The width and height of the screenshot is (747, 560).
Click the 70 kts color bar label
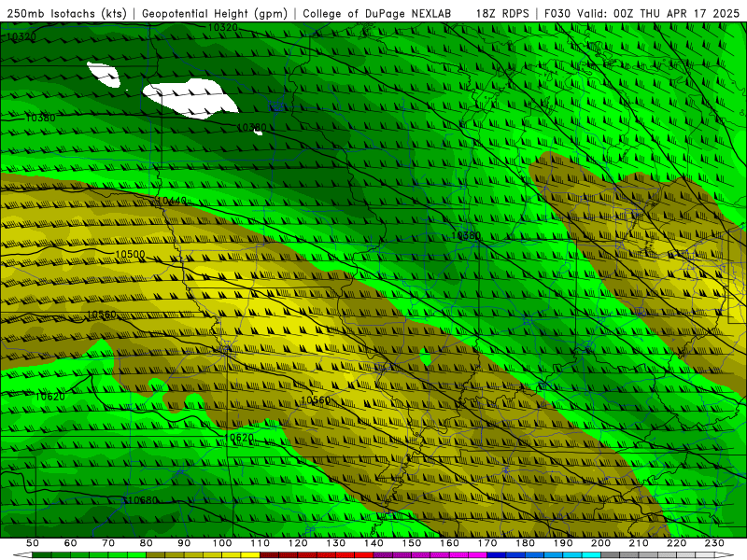108,543
